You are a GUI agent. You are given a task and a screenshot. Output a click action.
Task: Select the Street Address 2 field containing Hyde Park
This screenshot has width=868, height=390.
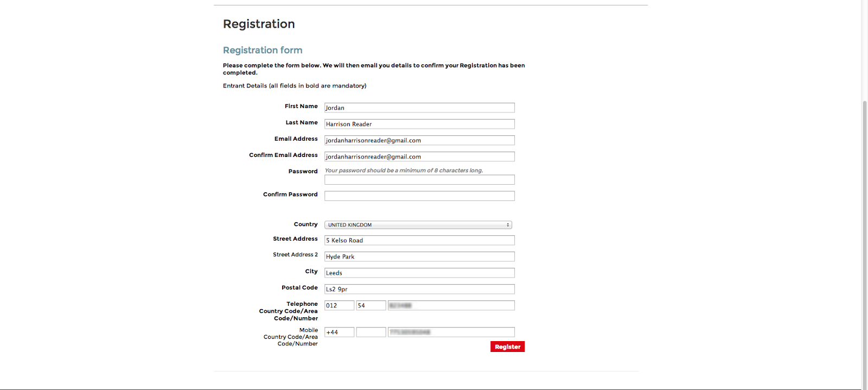point(419,256)
